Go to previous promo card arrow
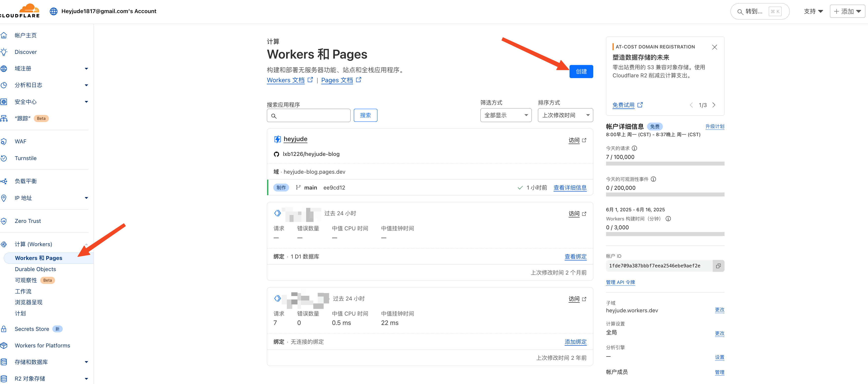The image size is (868, 384). 691,105
